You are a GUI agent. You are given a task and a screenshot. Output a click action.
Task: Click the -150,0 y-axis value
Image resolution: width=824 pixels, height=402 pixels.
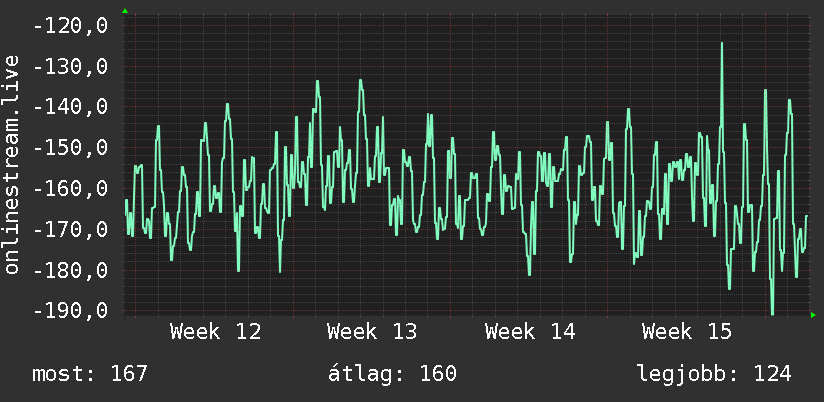coord(70,148)
